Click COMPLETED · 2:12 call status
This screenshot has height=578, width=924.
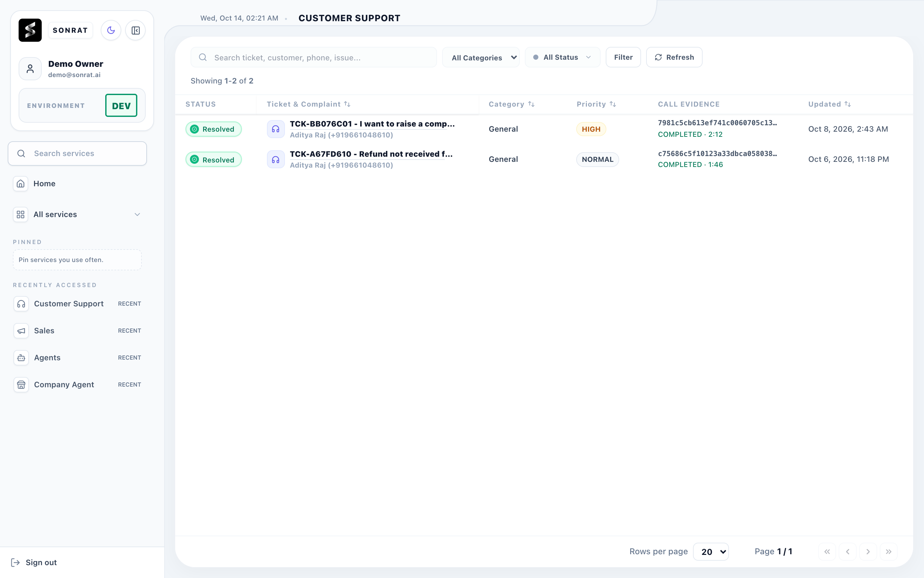[690, 135]
